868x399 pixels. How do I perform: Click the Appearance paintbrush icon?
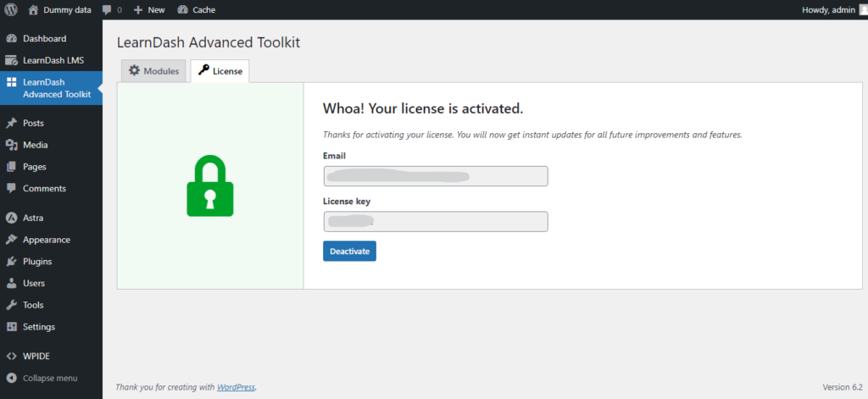click(x=11, y=240)
